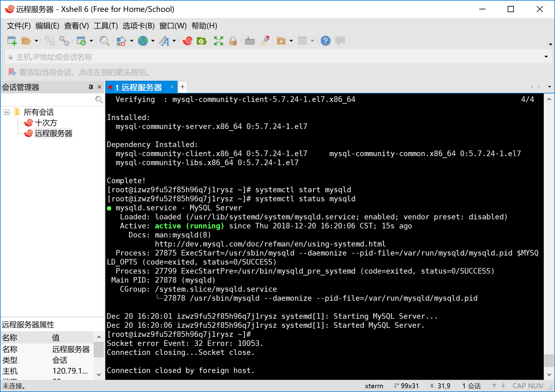Close the 远程服务器 tab
This screenshot has width=555, height=392.
click(172, 87)
